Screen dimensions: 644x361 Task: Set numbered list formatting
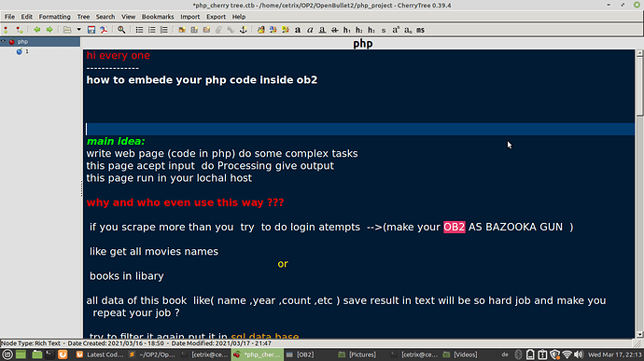pos(151,30)
